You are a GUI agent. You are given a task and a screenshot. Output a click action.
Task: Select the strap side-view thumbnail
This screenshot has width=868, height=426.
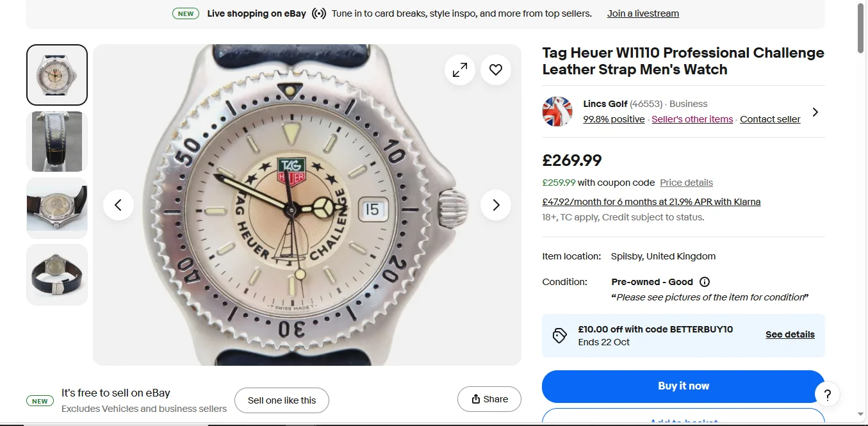point(57,142)
